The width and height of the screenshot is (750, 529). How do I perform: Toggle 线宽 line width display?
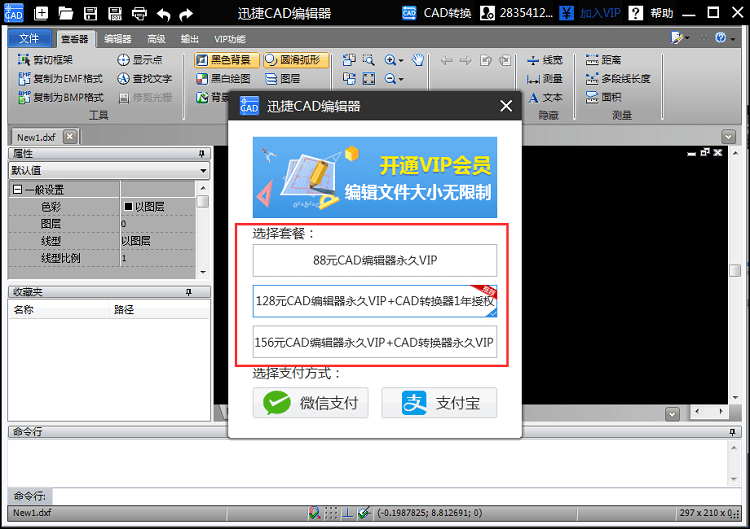(x=545, y=60)
